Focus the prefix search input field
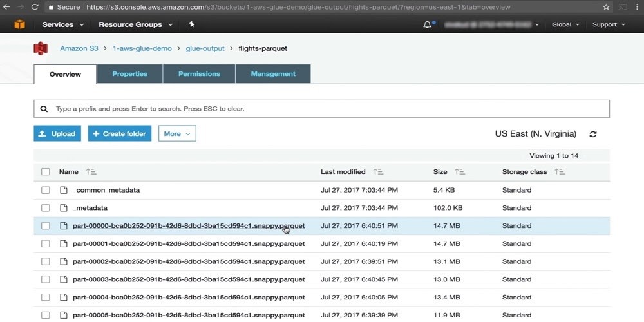This screenshot has width=644, height=322. pos(322,109)
